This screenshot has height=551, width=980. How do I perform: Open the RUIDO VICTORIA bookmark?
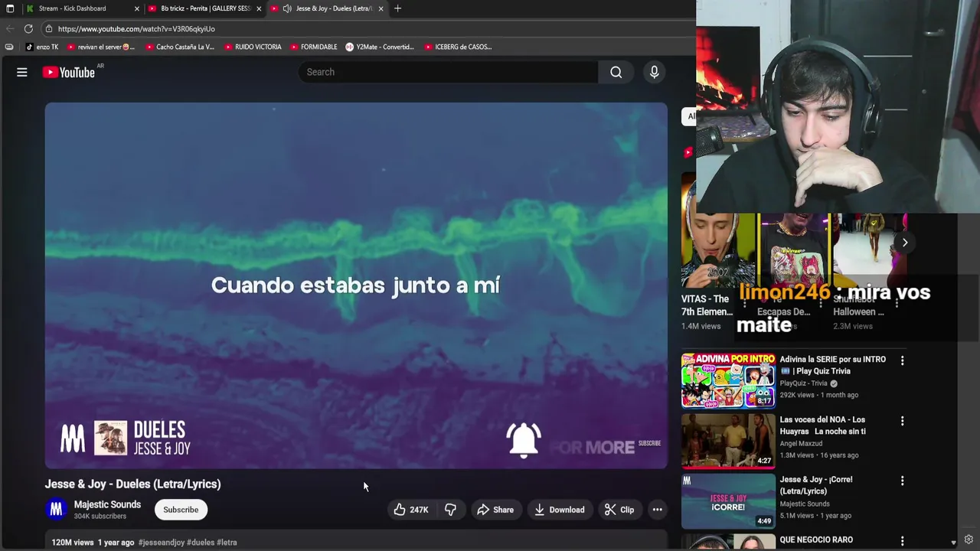point(253,47)
